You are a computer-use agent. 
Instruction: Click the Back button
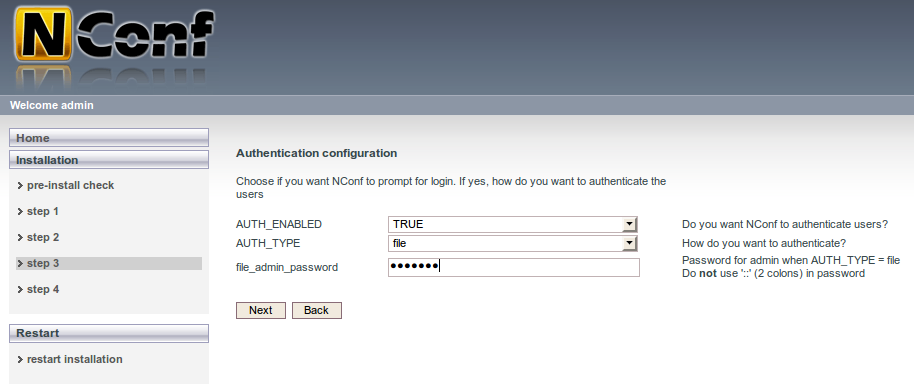point(317,310)
